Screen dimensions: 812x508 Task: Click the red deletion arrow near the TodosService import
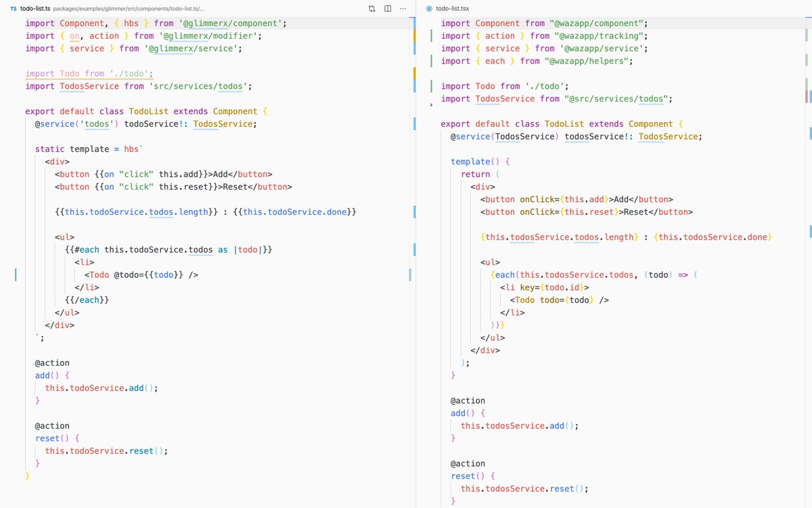pyautogui.click(x=431, y=106)
